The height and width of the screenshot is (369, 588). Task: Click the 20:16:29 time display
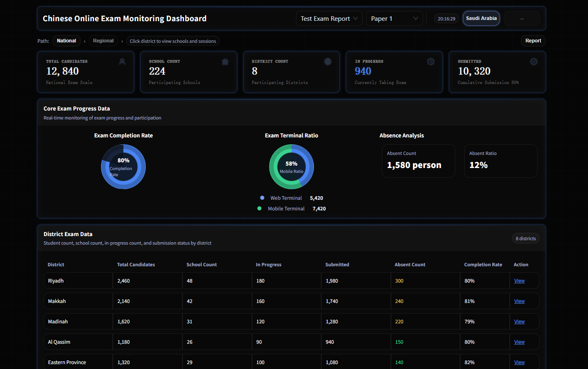tap(446, 19)
